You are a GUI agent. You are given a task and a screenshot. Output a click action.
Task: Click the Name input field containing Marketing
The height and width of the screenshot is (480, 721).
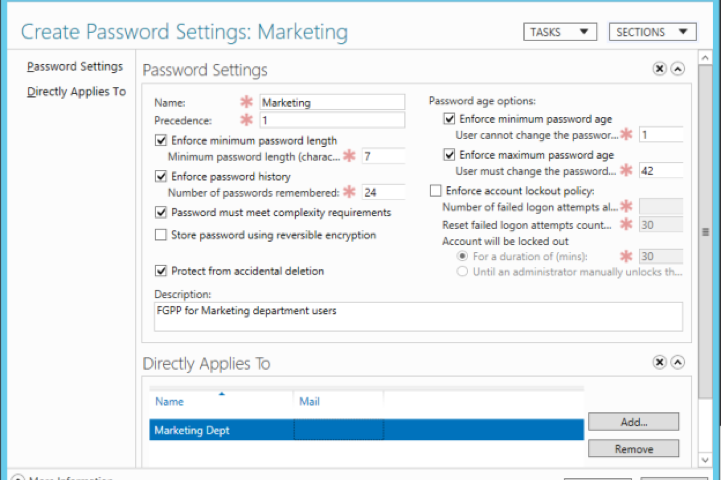(x=332, y=102)
